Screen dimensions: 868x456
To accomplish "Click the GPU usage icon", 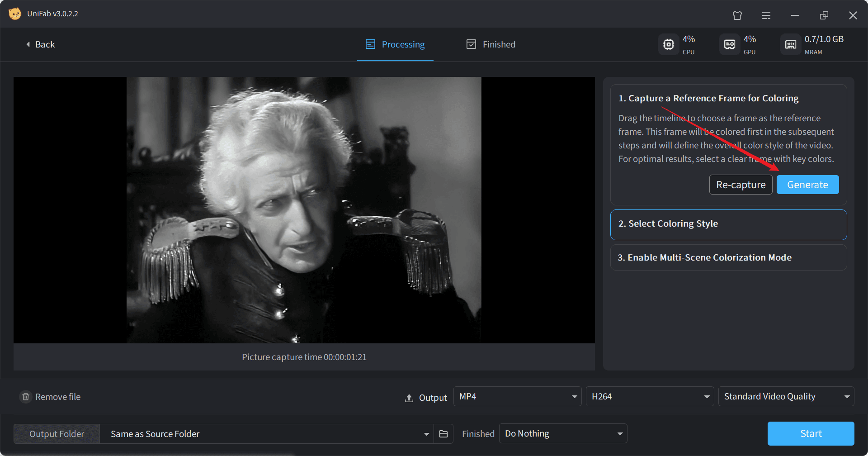I will pyautogui.click(x=730, y=44).
